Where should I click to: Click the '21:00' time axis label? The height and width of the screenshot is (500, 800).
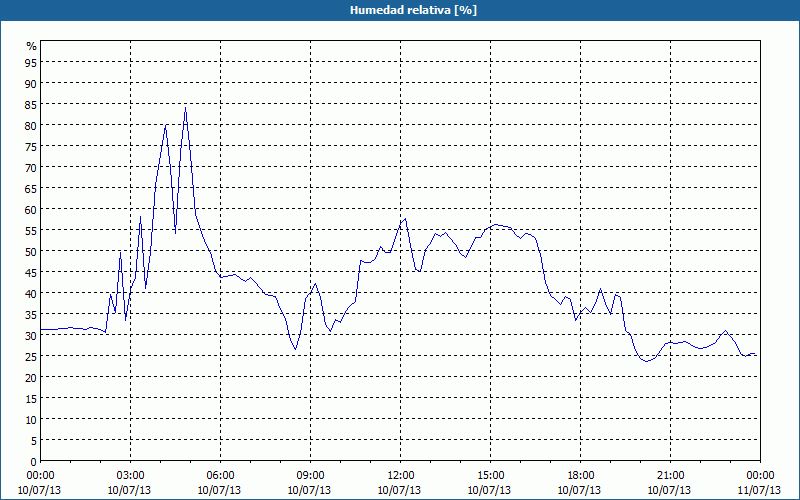pyautogui.click(x=670, y=476)
